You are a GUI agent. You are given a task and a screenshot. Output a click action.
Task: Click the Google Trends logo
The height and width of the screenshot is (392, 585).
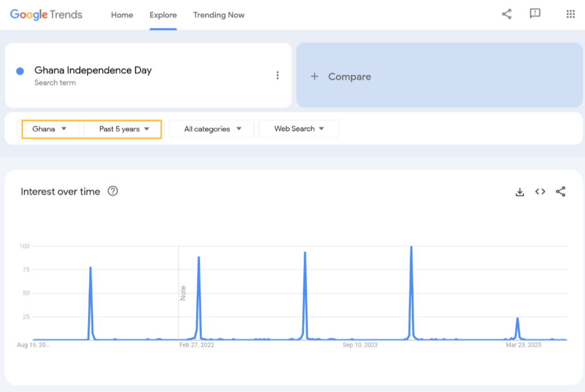[x=46, y=14]
